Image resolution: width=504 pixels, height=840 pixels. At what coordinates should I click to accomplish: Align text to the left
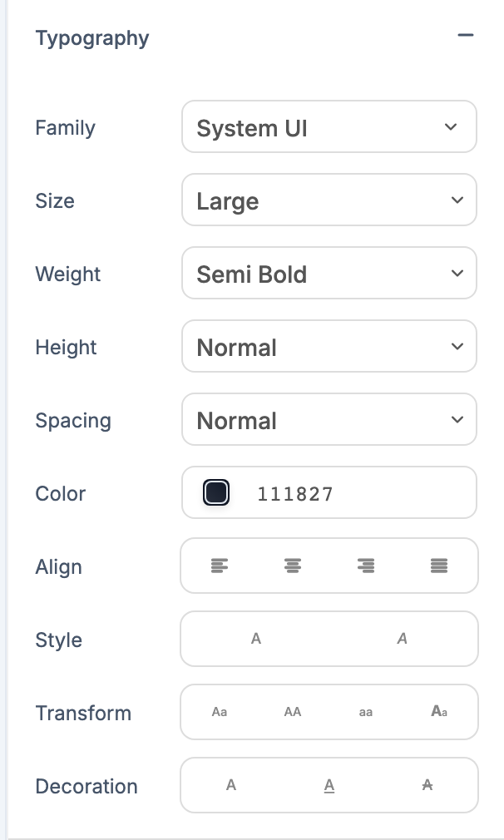click(220, 566)
